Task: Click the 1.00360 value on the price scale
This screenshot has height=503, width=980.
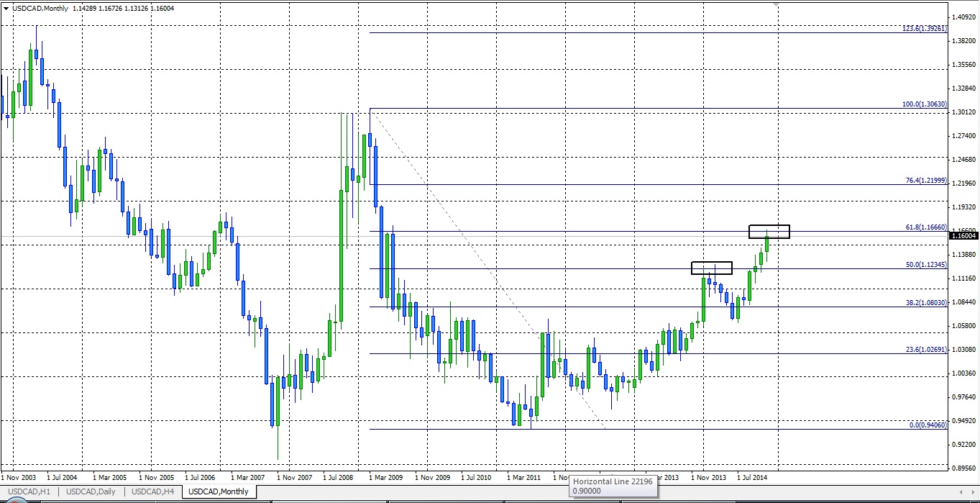Action: click(x=963, y=373)
